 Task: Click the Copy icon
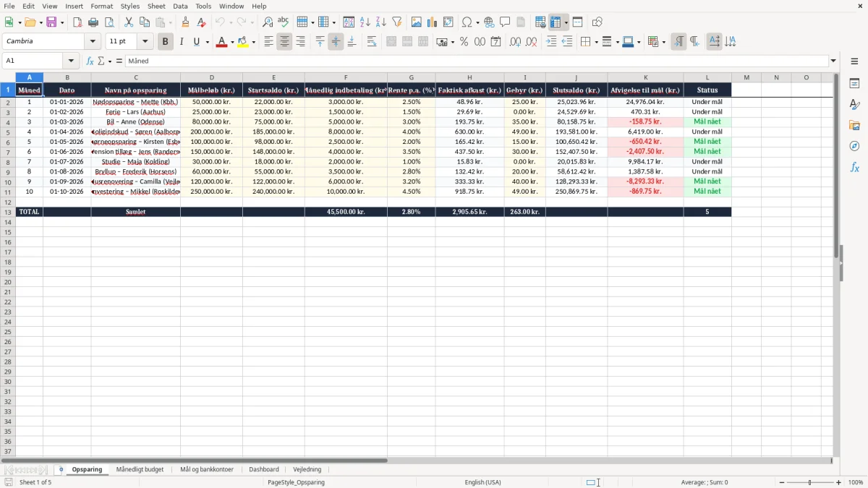point(145,22)
